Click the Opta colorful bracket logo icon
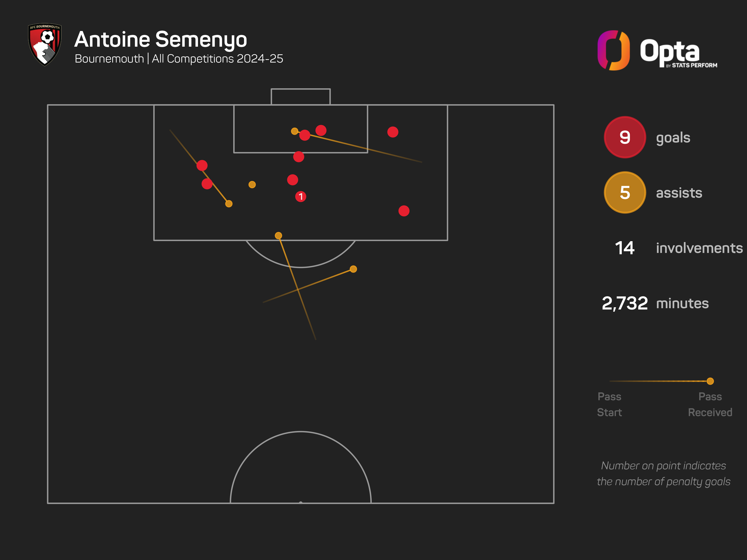Viewport: 747px width, 560px height. pyautogui.click(x=614, y=50)
